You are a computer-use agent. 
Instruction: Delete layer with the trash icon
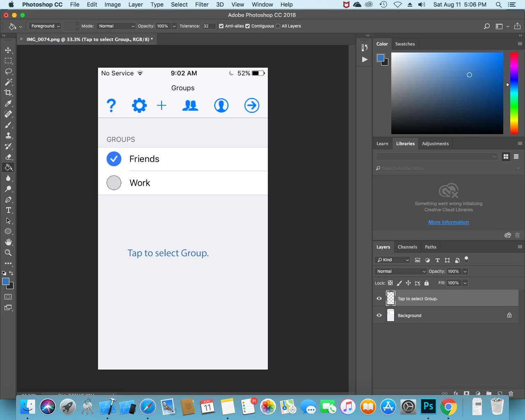(511, 393)
